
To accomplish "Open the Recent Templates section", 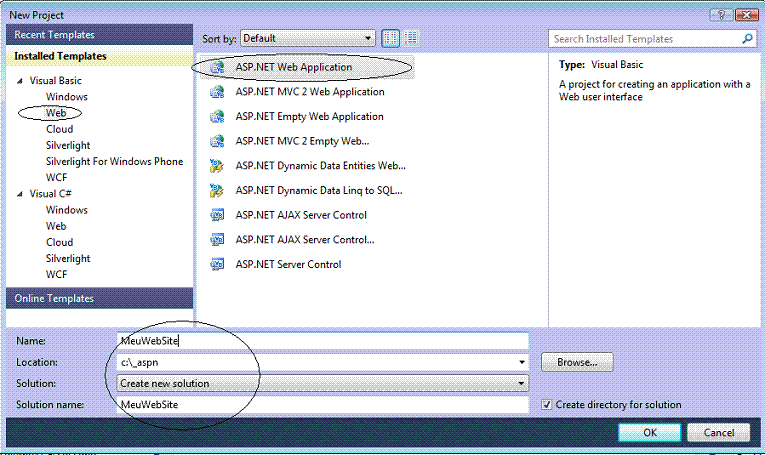I will [100, 35].
